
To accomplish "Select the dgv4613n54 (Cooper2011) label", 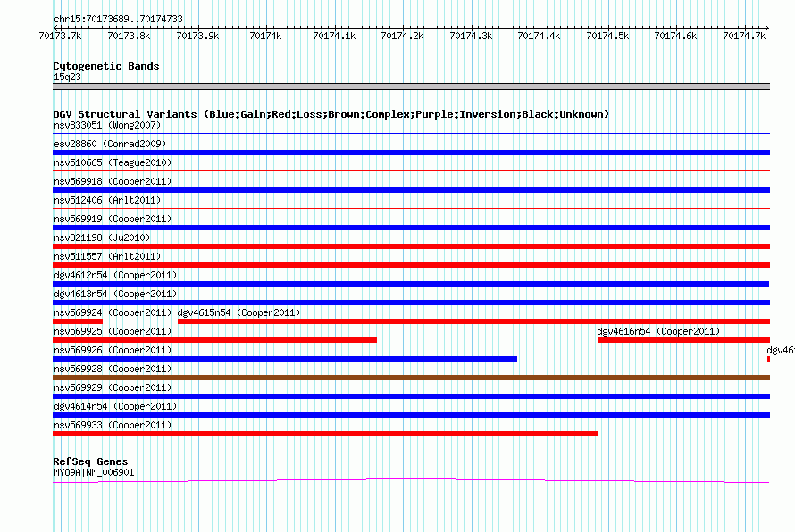I will [115, 294].
